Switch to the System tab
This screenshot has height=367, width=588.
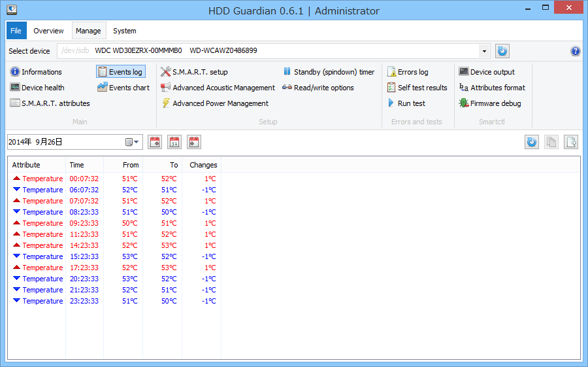(x=125, y=31)
